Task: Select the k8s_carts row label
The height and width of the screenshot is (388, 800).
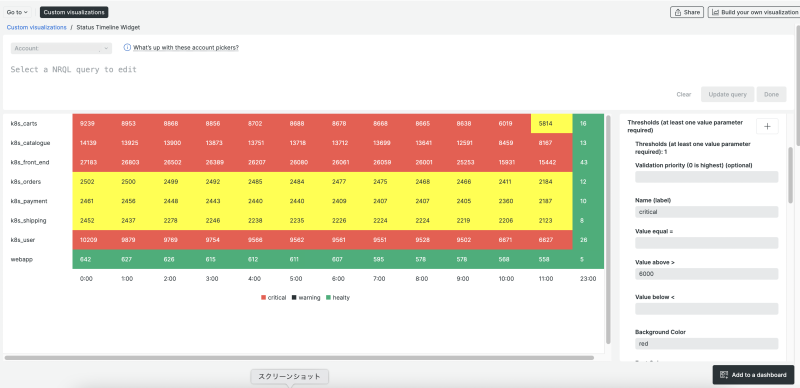Action: pos(23,124)
